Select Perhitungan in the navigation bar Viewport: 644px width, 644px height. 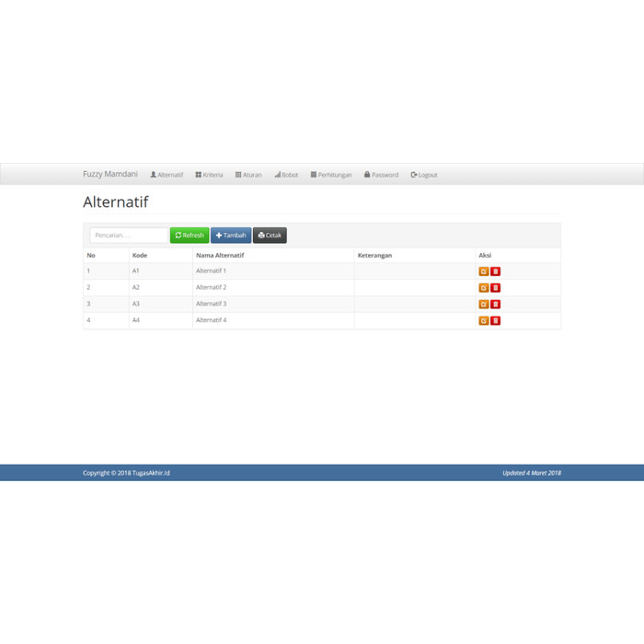331,175
